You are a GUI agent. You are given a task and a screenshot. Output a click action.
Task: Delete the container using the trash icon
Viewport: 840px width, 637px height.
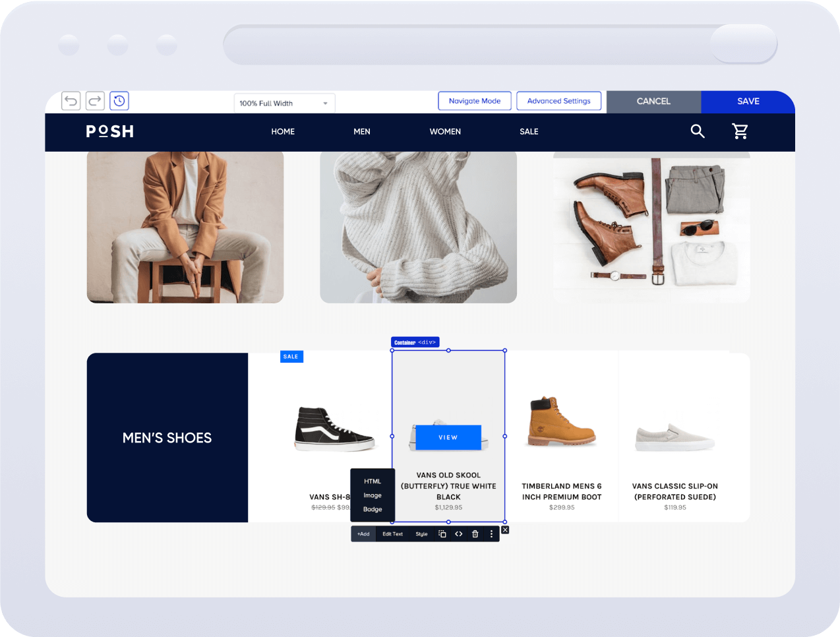[475, 534]
